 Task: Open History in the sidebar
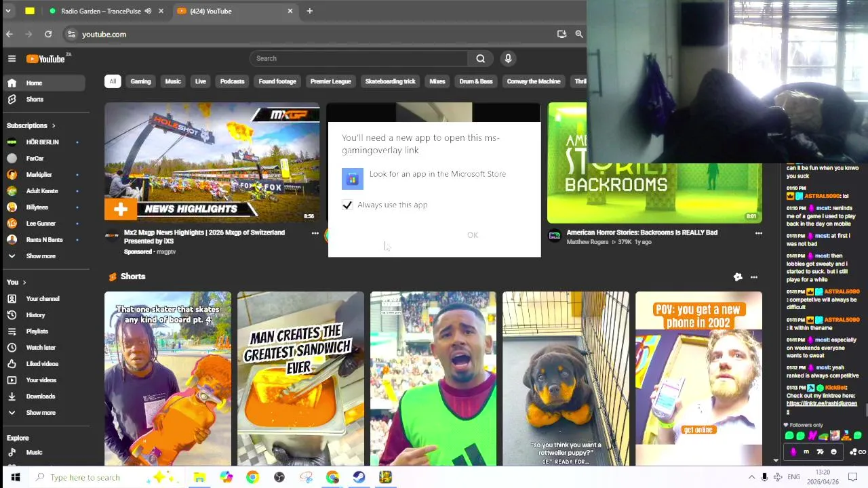click(x=44, y=314)
